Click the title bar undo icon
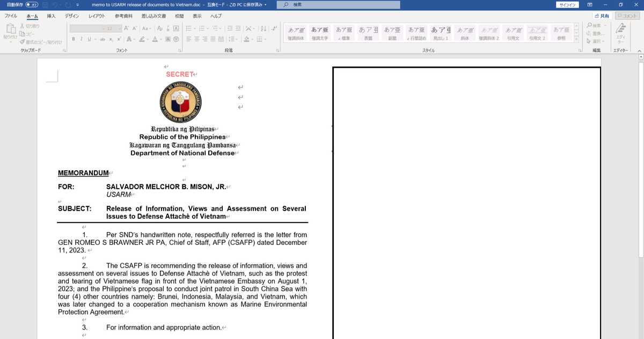Image resolution: width=644 pixels, height=339 pixels. pyautogui.click(x=55, y=4)
